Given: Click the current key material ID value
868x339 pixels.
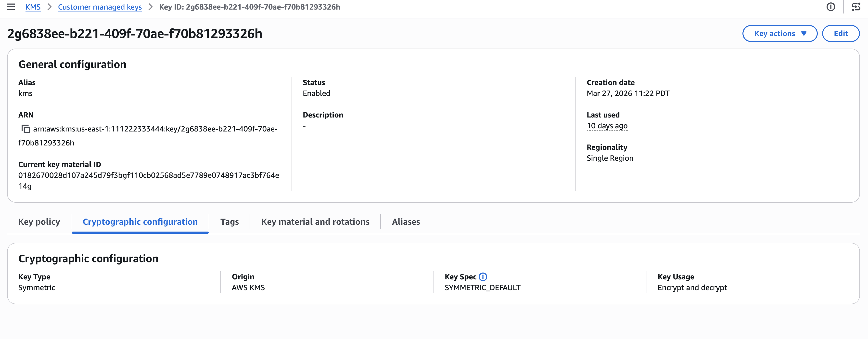Looking at the screenshot, I should (x=148, y=175).
